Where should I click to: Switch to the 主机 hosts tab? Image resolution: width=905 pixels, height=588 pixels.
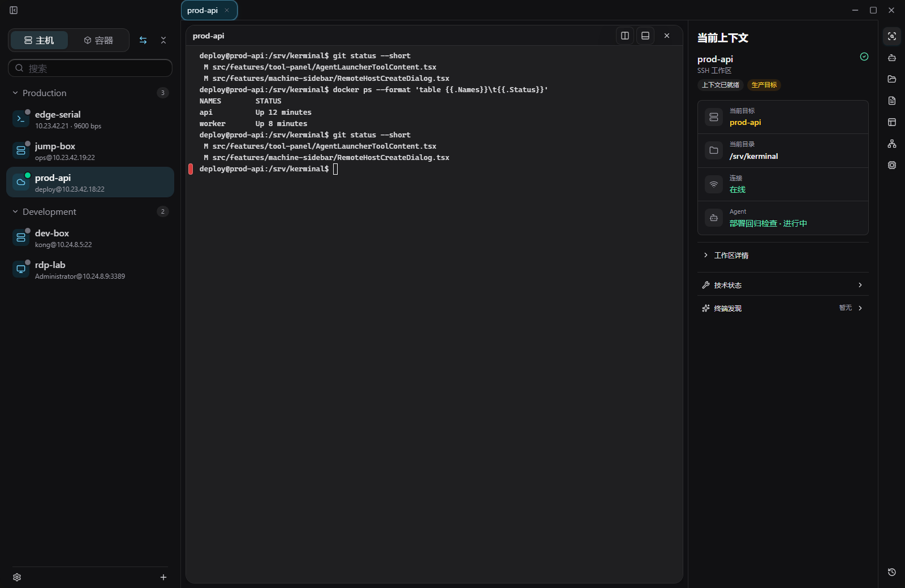pos(39,40)
